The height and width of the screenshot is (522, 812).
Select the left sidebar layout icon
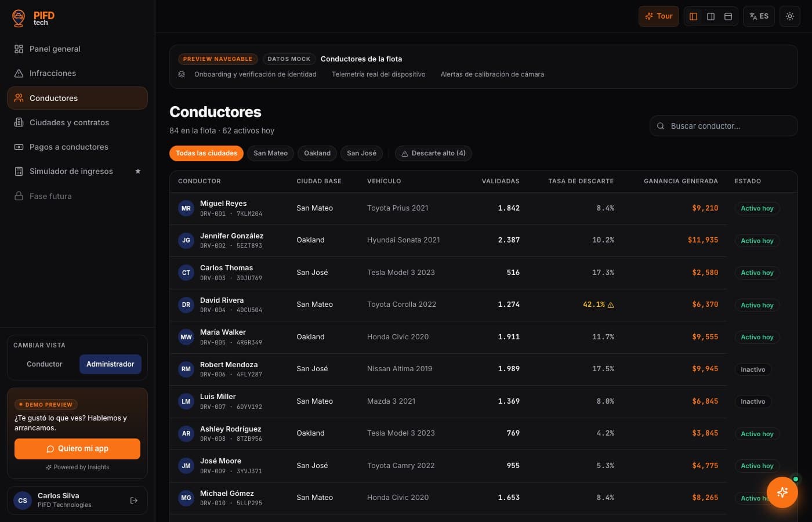tap(693, 16)
